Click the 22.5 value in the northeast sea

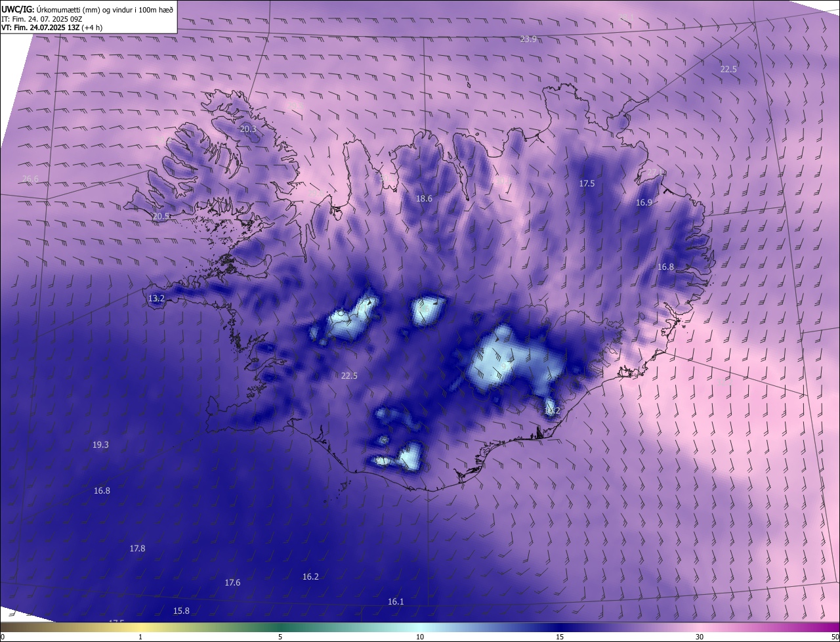point(728,70)
